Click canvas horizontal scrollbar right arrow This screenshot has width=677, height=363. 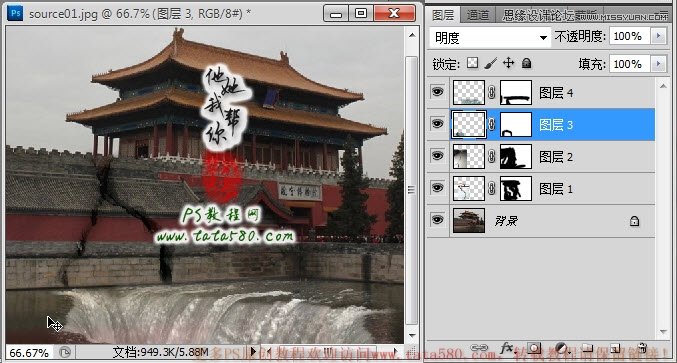coord(394,352)
